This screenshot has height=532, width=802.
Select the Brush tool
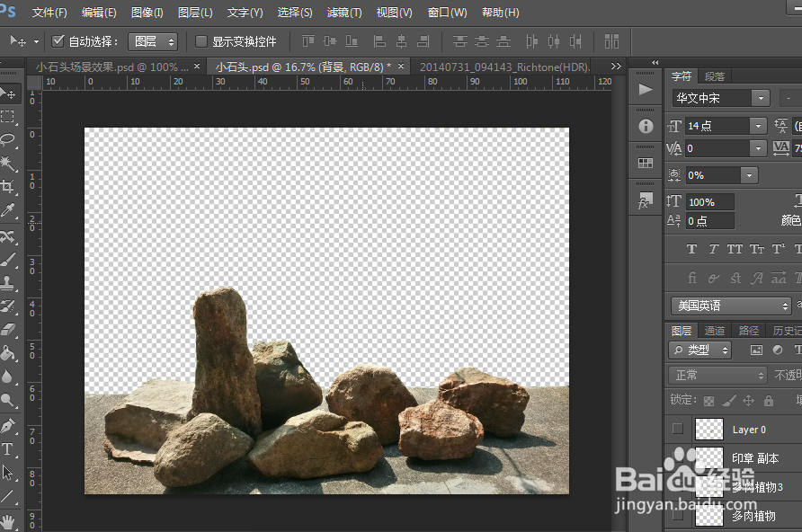[8, 260]
